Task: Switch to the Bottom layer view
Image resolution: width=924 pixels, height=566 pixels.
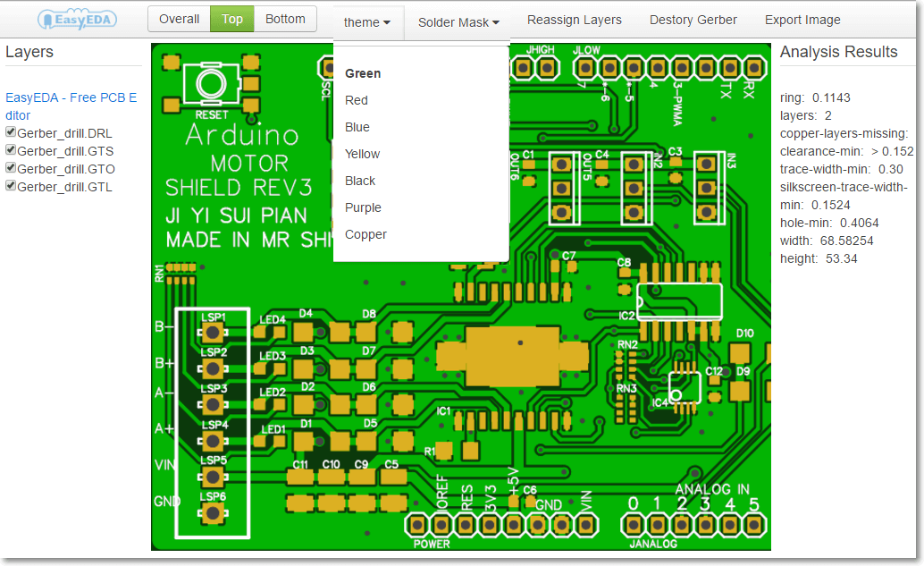Action: point(284,18)
